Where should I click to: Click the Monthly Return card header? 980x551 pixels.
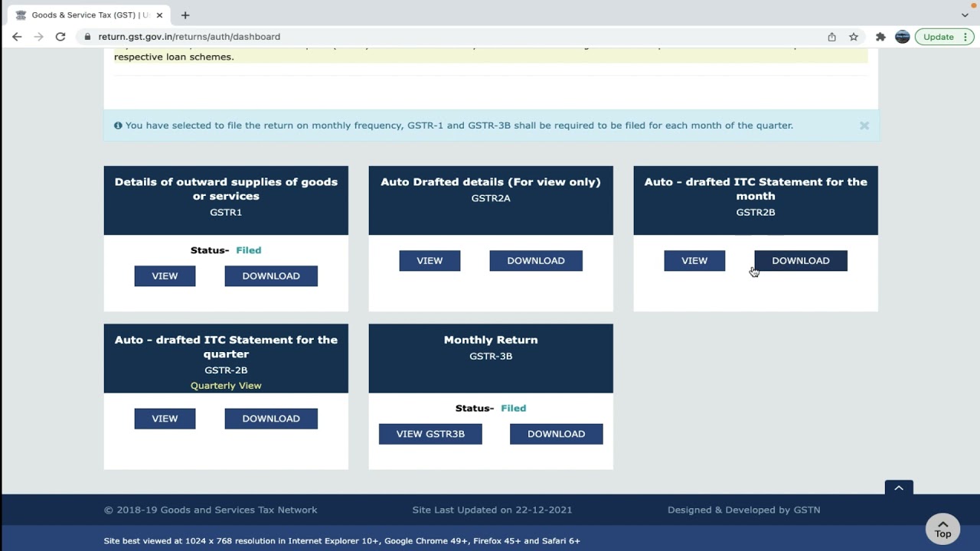491,358
